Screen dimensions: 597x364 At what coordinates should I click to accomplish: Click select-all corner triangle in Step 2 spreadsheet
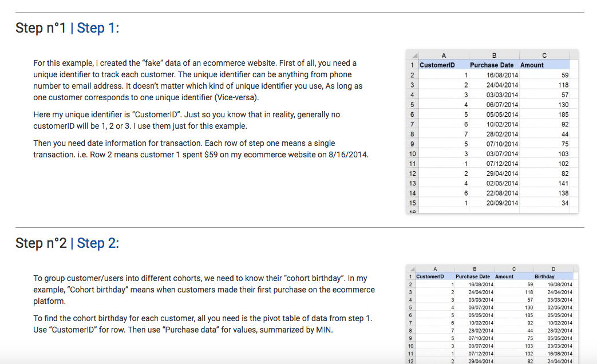412,269
